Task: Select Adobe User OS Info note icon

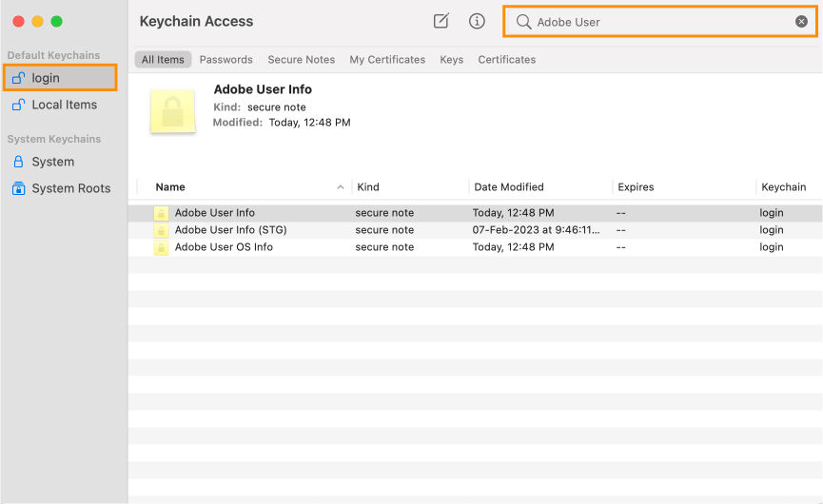Action: point(161,247)
